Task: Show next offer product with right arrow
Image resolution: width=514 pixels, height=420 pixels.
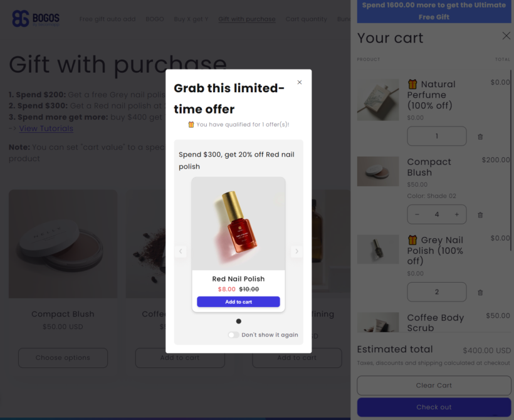Action: pyautogui.click(x=296, y=251)
